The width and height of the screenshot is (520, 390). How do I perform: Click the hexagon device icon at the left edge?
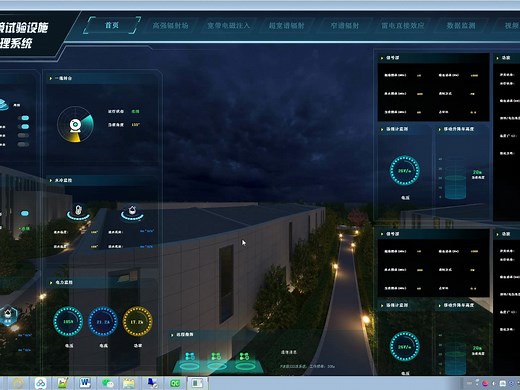tap(7, 315)
